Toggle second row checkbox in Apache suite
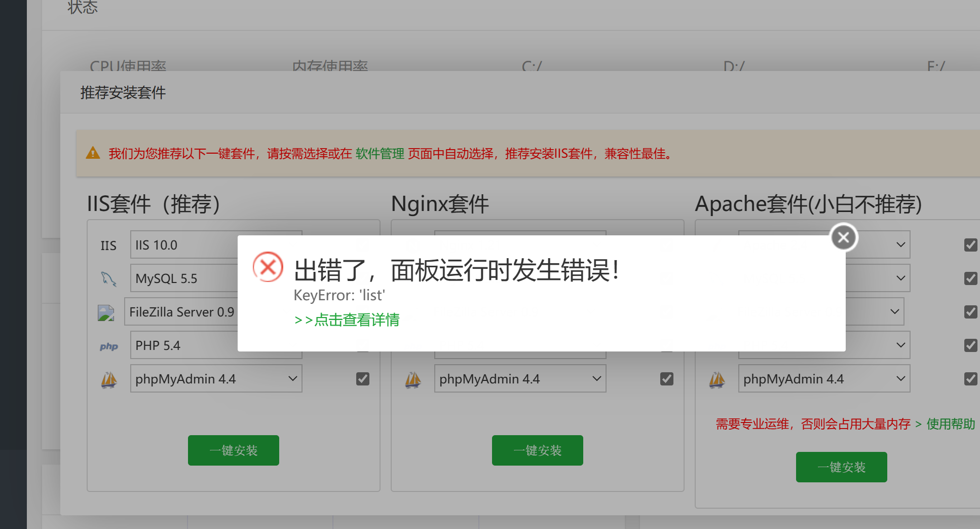 971,278
